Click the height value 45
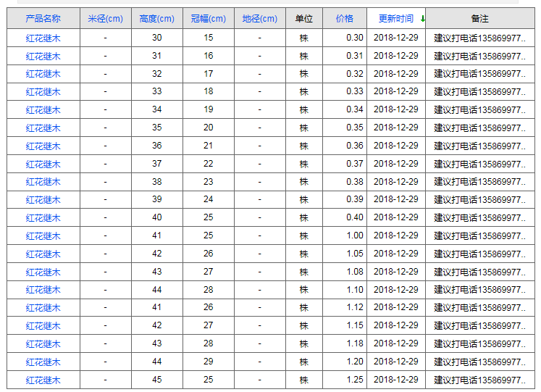 [156, 380]
